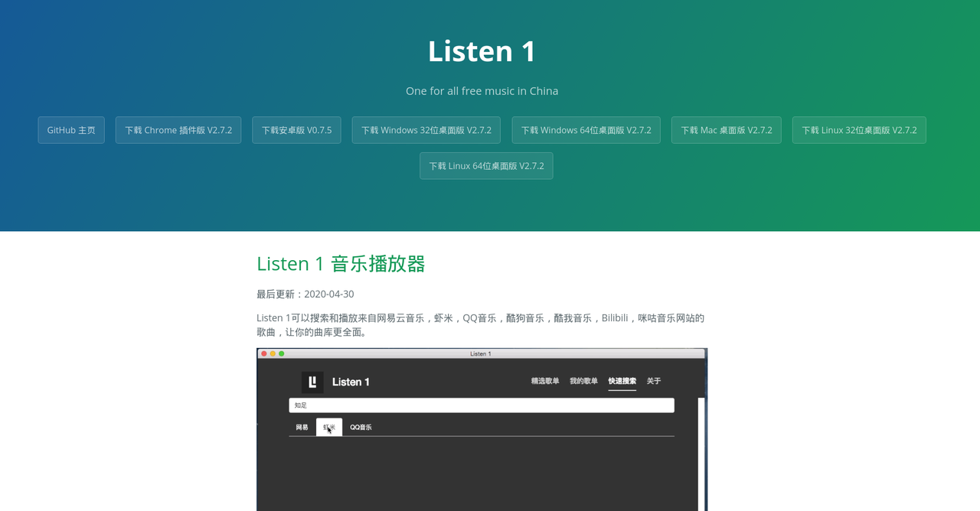Click the red close dot in screenshot
This screenshot has height=511, width=980.
(x=264, y=353)
